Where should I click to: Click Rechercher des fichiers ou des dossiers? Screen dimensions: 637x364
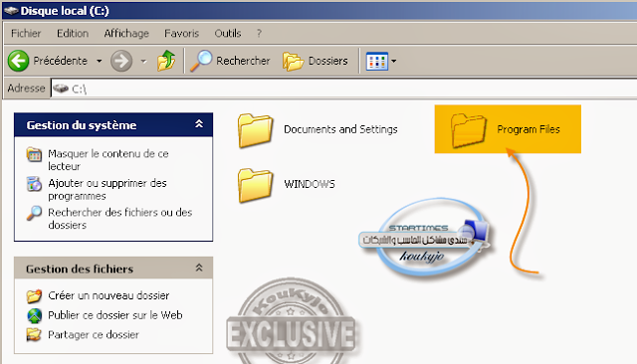pyautogui.click(x=119, y=219)
